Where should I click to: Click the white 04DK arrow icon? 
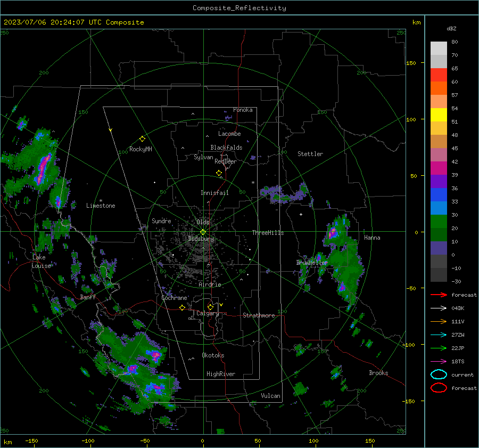(x=439, y=308)
